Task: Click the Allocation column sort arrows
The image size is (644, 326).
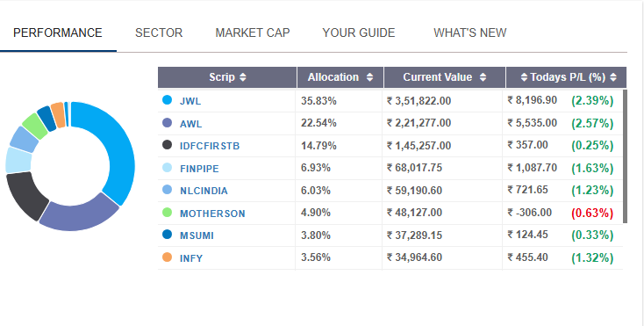Action: pos(369,77)
